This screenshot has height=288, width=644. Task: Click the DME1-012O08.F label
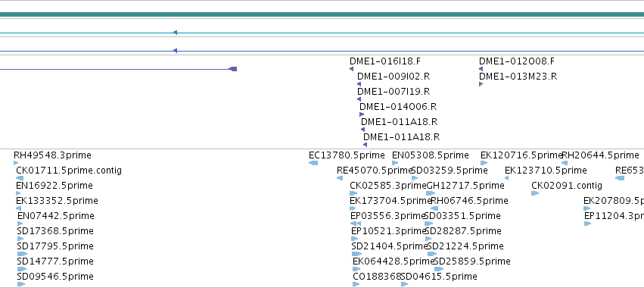(x=517, y=61)
